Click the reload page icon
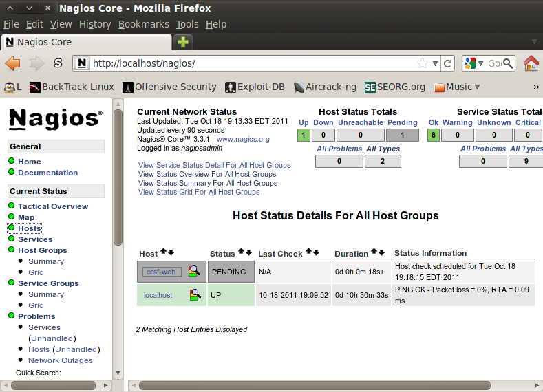This screenshot has width=543, height=392. tap(448, 63)
